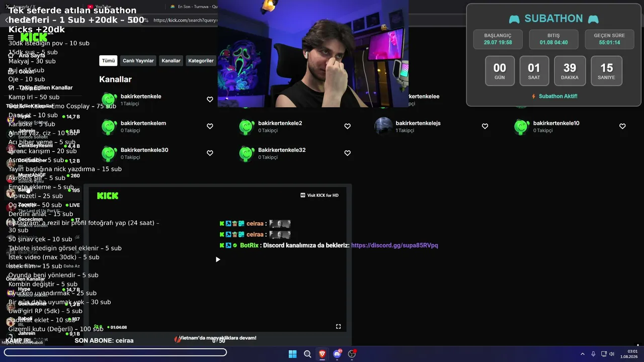Open the Windows Start menu
644x362 pixels.
click(x=292, y=354)
